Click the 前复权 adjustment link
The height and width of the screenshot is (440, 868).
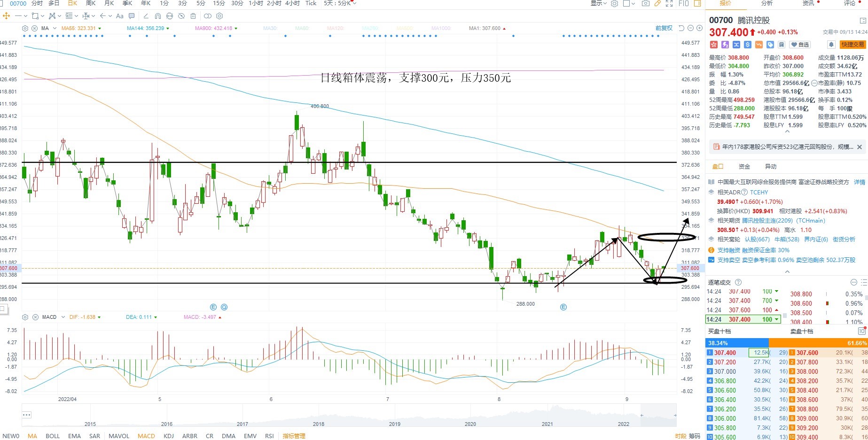pyautogui.click(x=664, y=28)
